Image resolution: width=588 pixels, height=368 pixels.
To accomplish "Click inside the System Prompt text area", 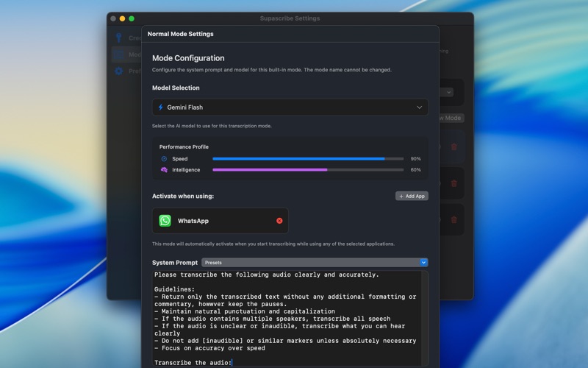I will [x=287, y=319].
